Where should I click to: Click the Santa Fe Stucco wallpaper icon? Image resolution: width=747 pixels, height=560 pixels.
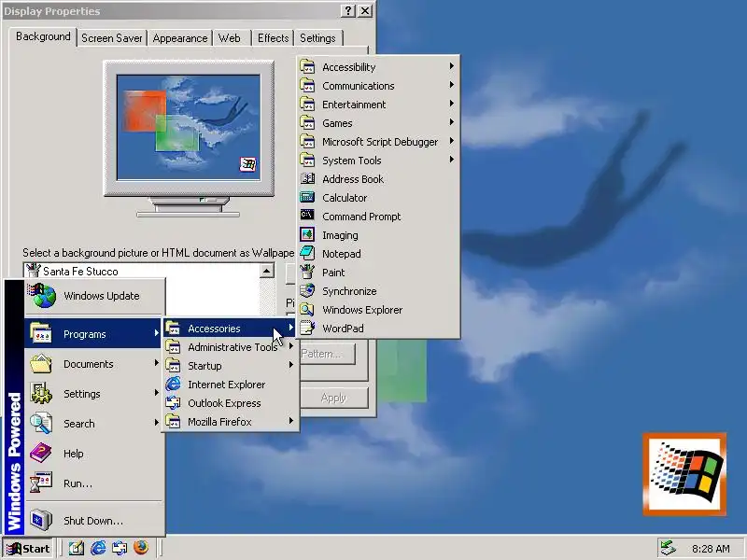point(33,271)
